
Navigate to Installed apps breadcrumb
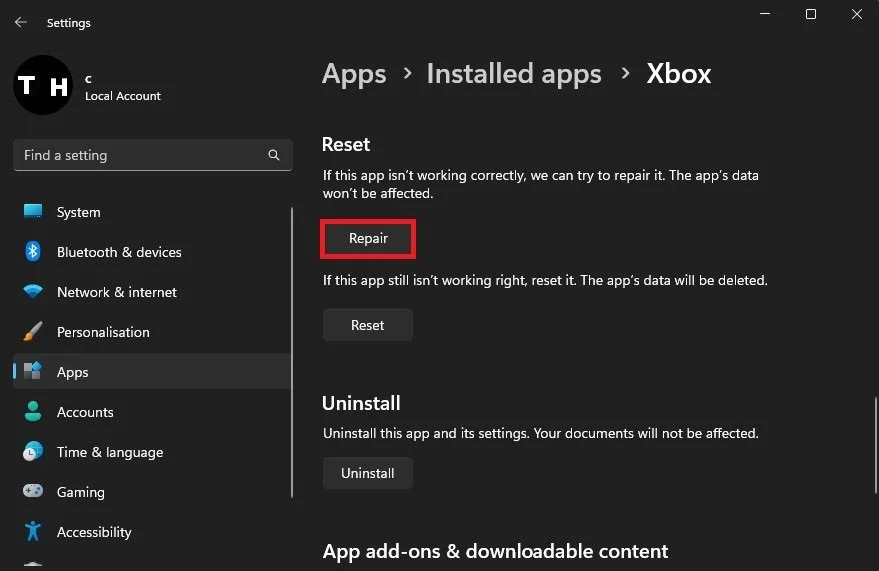(514, 73)
